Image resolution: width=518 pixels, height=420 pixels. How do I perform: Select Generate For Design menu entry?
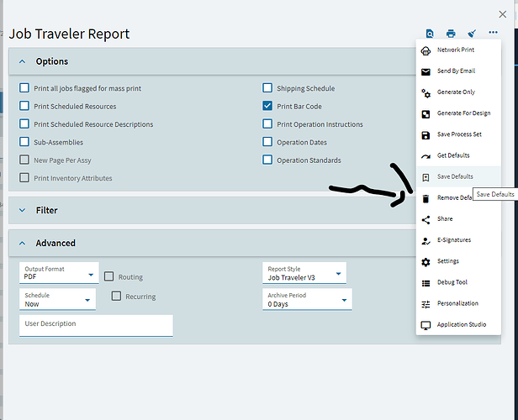[458, 113]
